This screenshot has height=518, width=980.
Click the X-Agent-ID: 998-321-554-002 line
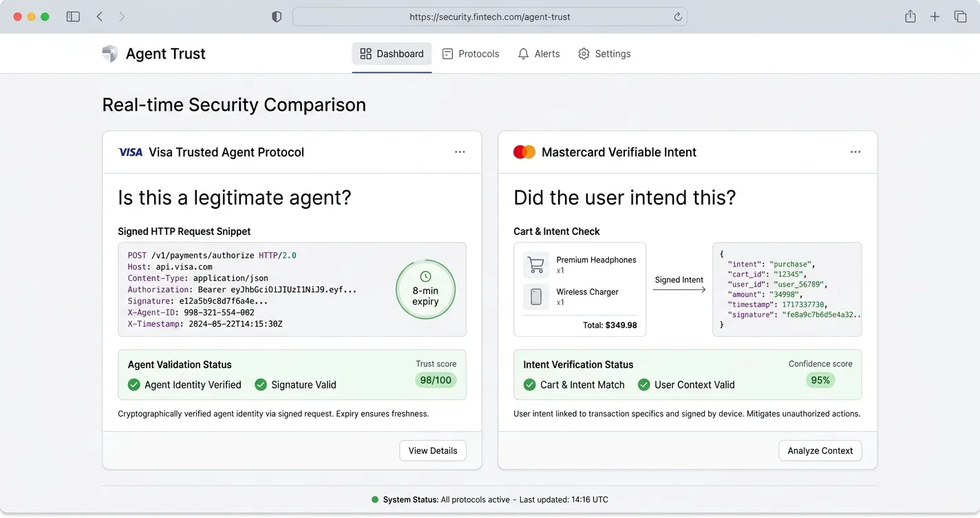point(191,312)
